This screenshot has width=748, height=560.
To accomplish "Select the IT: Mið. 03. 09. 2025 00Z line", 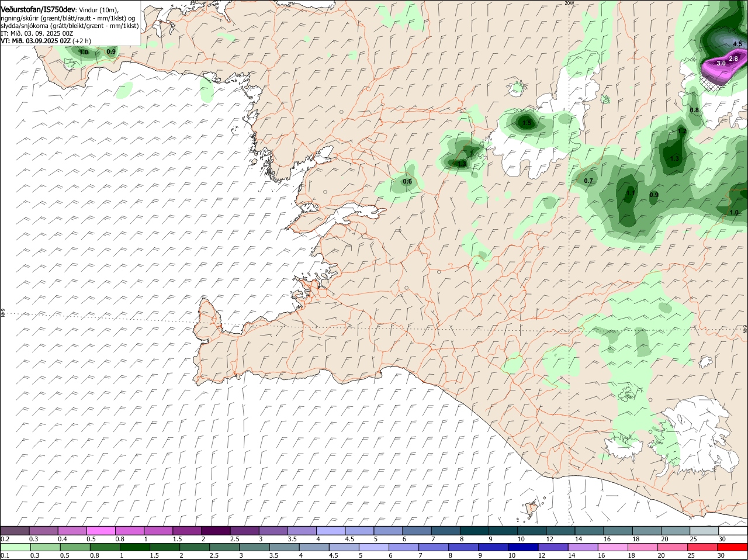I will (36, 34).
